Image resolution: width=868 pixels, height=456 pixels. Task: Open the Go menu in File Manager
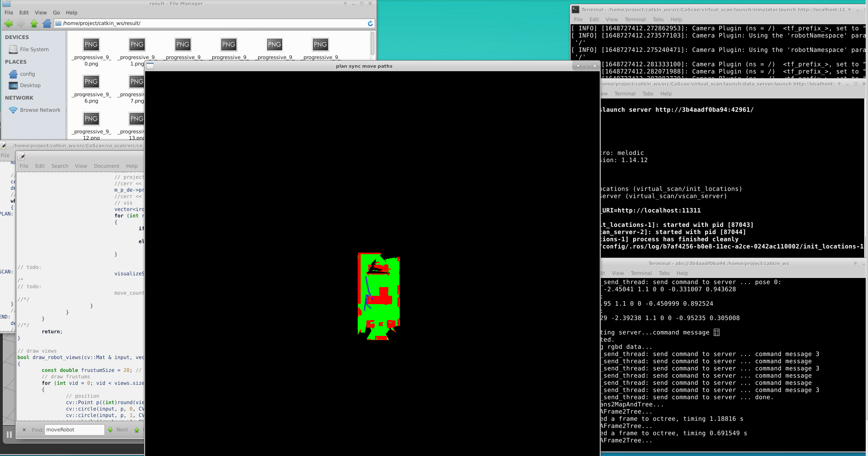pyautogui.click(x=56, y=12)
